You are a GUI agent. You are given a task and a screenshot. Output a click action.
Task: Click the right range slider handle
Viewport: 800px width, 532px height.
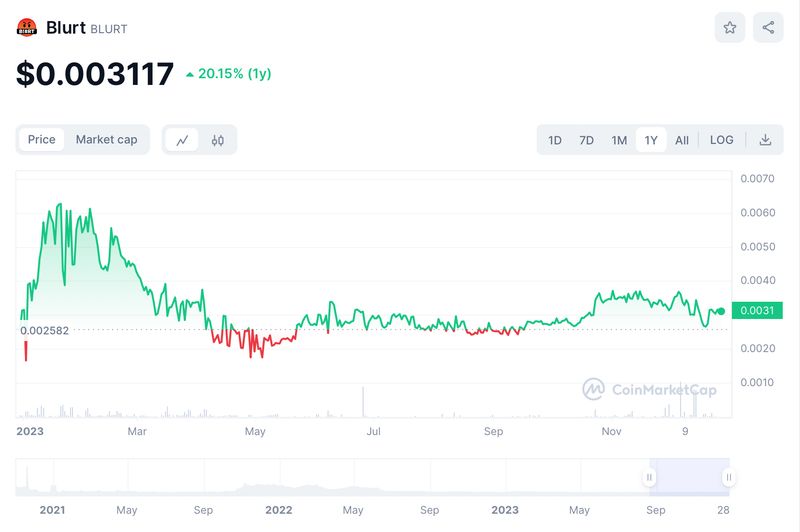click(729, 478)
